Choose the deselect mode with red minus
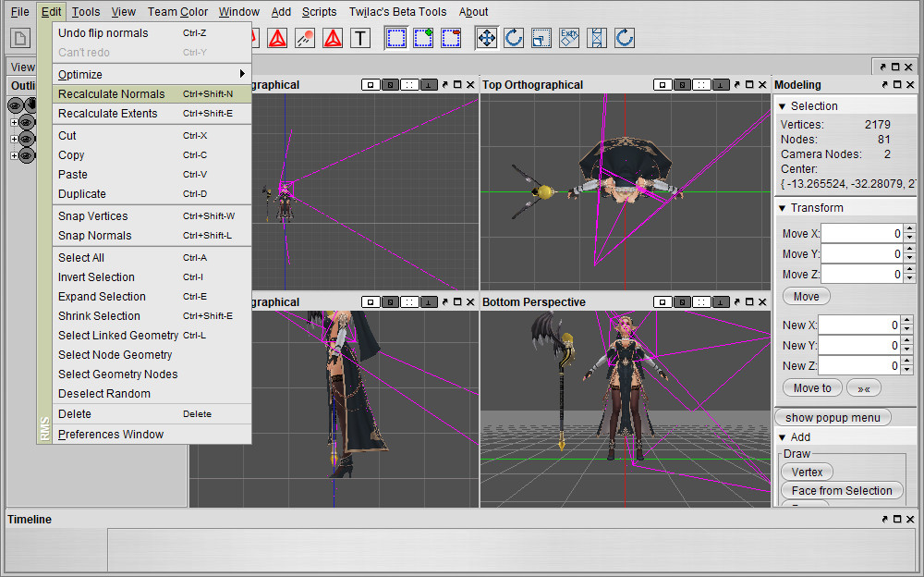 pyautogui.click(x=451, y=38)
